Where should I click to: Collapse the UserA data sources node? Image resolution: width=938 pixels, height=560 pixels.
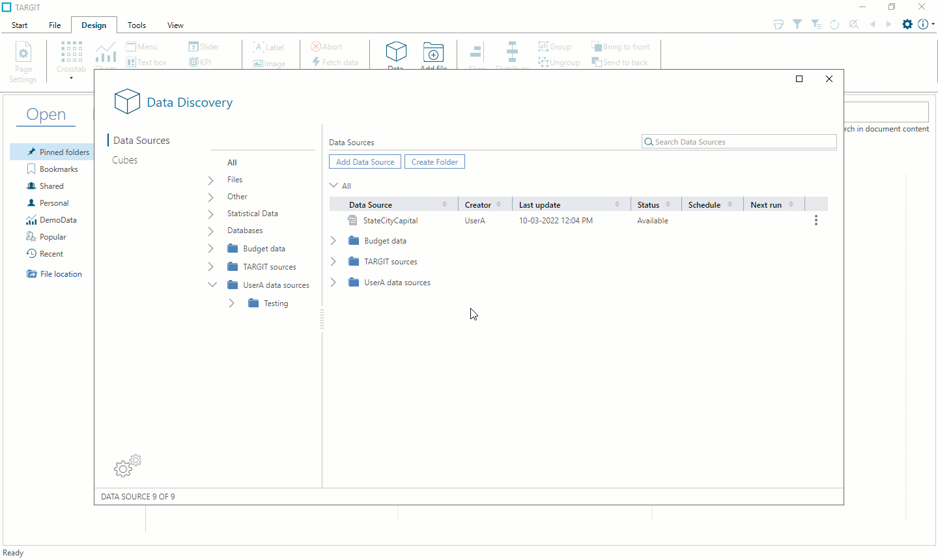(x=212, y=284)
